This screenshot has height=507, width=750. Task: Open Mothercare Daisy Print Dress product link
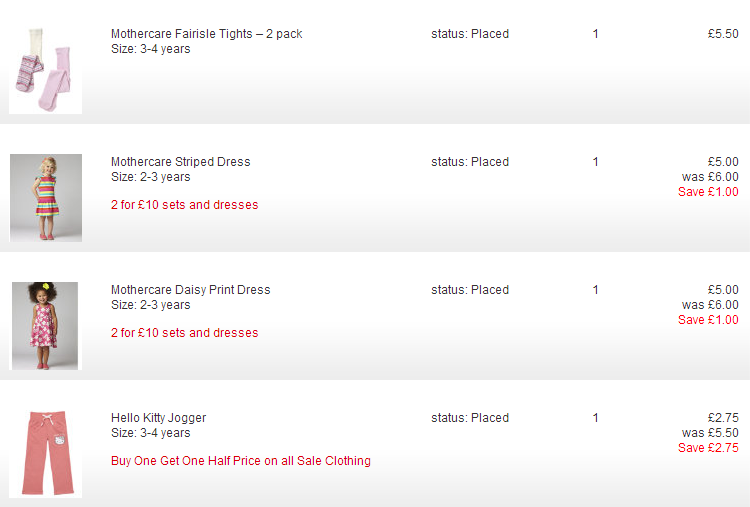190,290
